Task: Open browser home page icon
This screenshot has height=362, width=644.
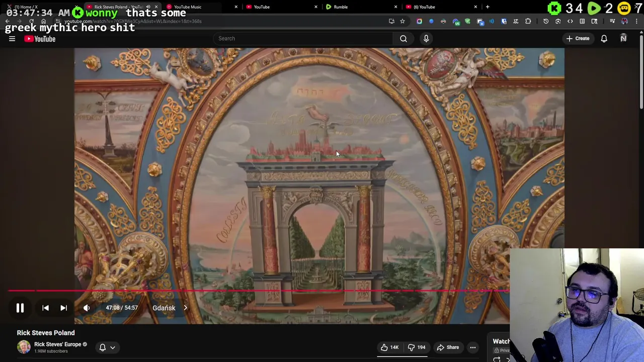Action: (x=43, y=21)
